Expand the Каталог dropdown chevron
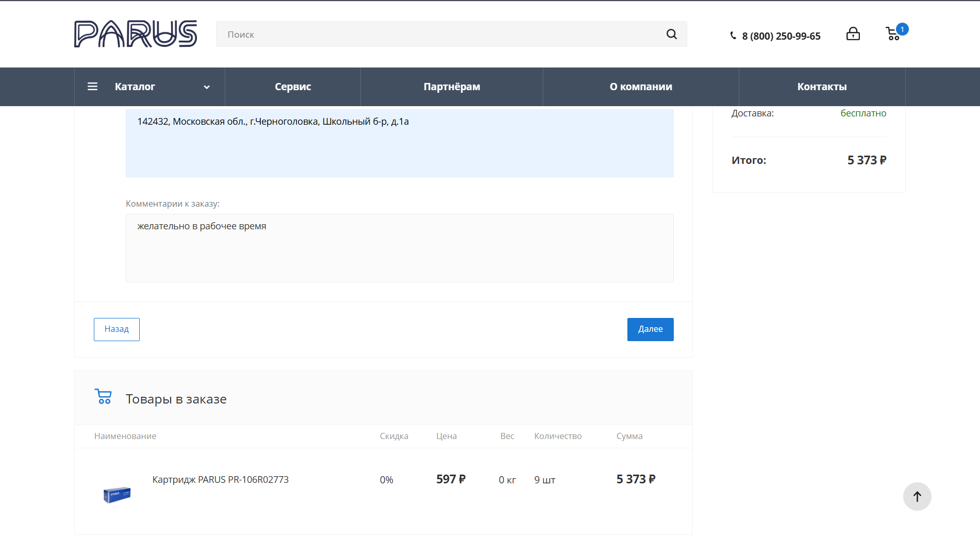This screenshot has width=980, height=539. (207, 87)
